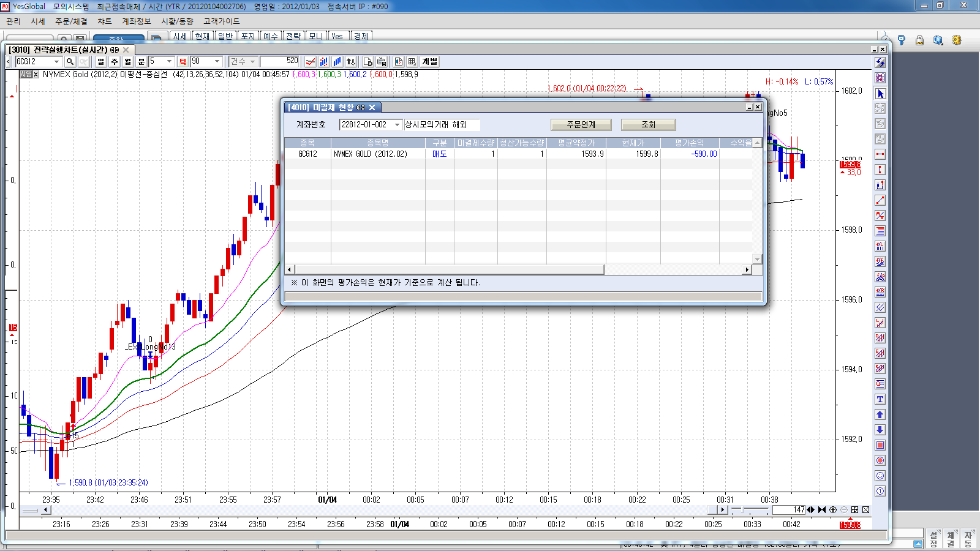Toggle the 틱 (tick) period button
This screenshot has height=551, width=980.
click(x=183, y=61)
